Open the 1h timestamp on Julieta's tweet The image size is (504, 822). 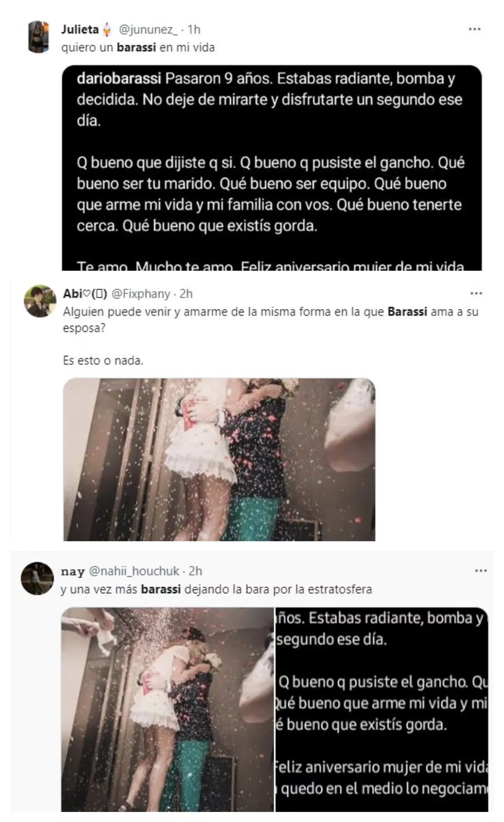(194, 30)
